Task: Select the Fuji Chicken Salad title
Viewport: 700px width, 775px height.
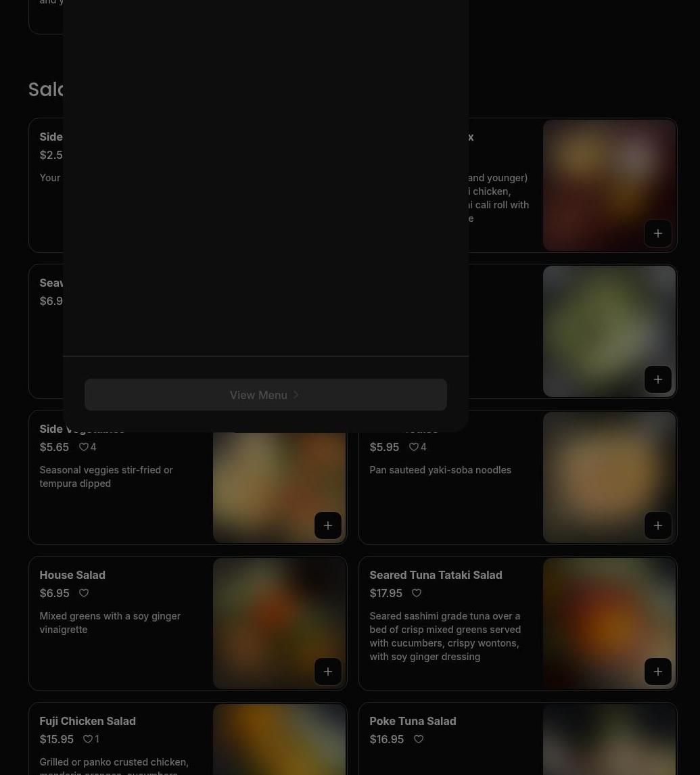Action: point(87,721)
